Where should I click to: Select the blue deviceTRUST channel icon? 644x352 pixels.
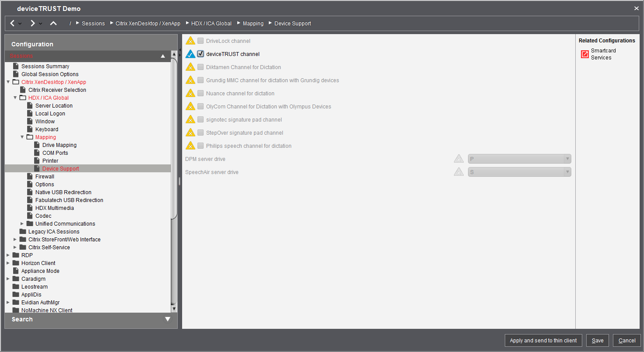tap(190, 53)
